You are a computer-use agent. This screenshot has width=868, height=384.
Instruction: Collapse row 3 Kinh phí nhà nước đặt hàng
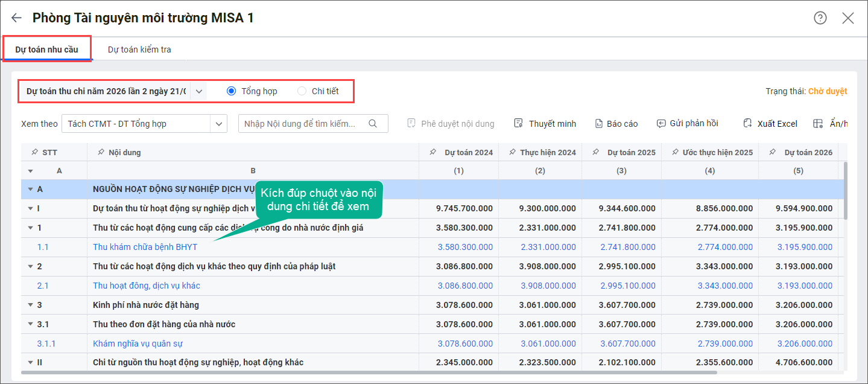30,305
